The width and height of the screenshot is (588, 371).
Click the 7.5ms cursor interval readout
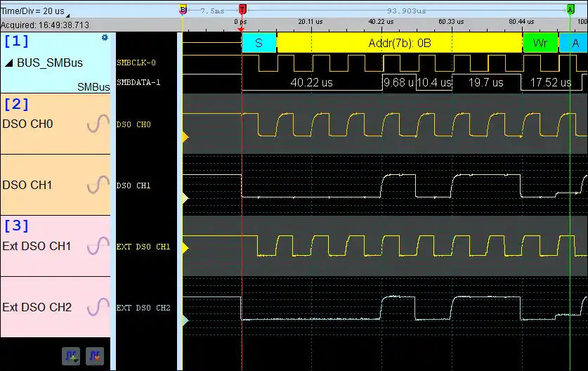212,11
